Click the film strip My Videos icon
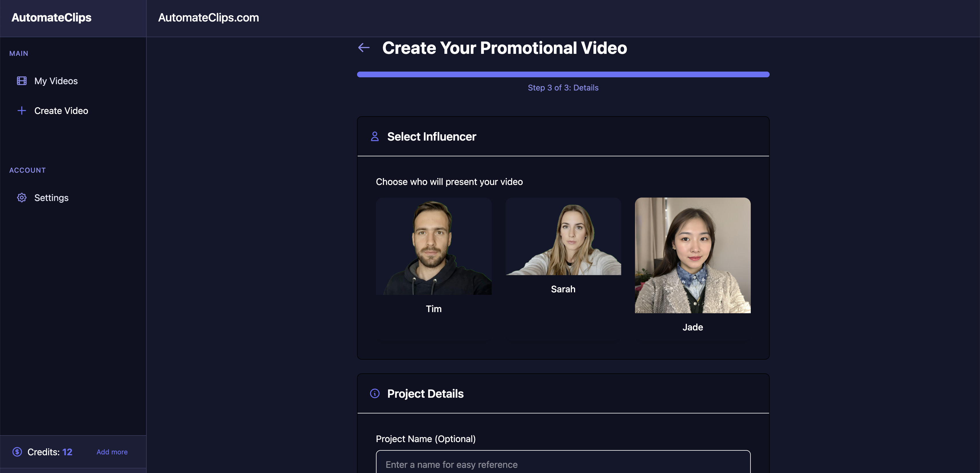The image size is (980, 473). coord(22,81)
